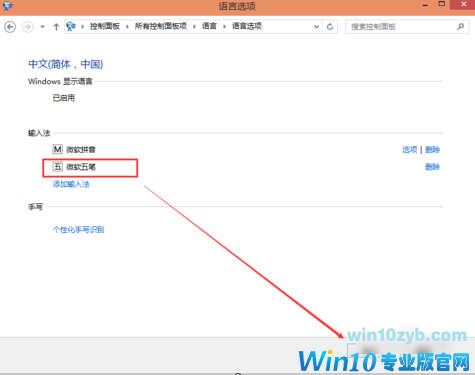Expand the chevron after 控制面板 breadcrumb
This screenshot has width=475, height=375.
pyautogui.click(x=127, y=27)
